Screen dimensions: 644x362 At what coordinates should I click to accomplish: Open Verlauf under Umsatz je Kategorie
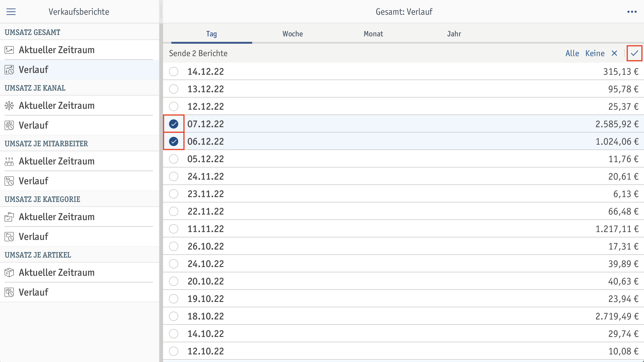(79, 237)
